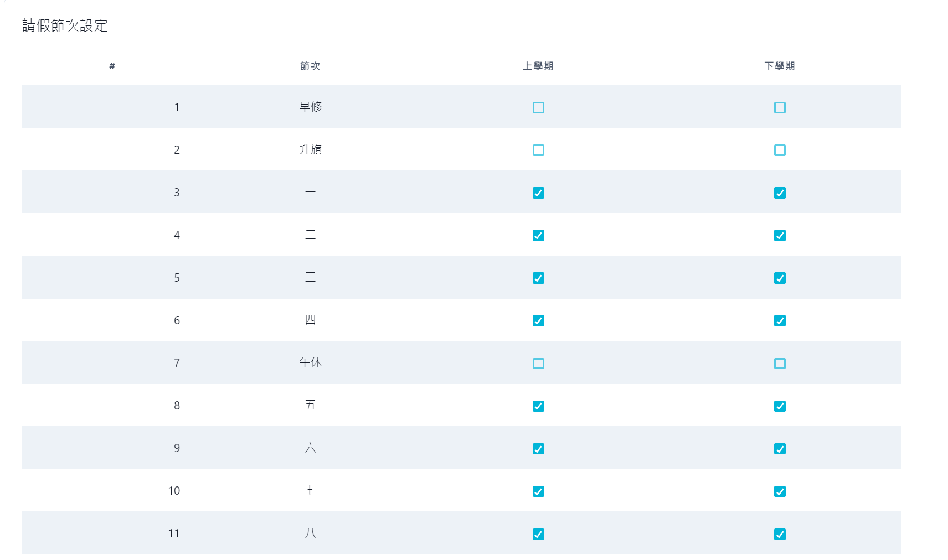
Task: Uncheck period 一 for 上學期
Action: coord(538,193)
